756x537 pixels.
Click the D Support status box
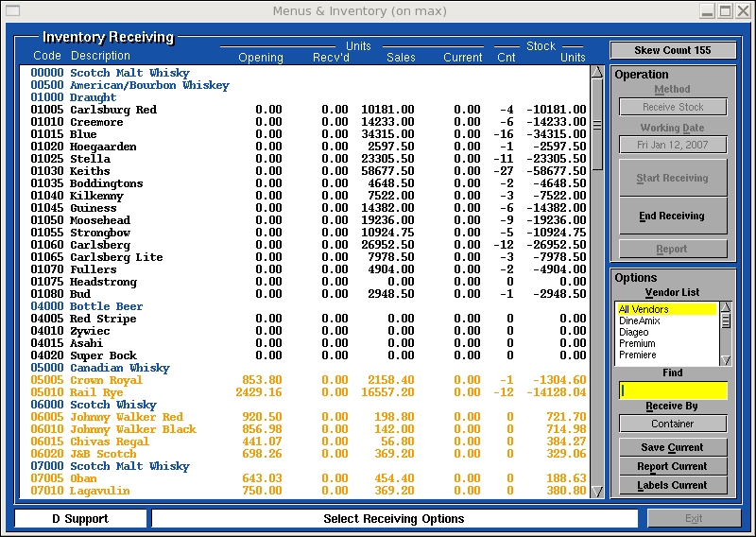click(80, 519)
